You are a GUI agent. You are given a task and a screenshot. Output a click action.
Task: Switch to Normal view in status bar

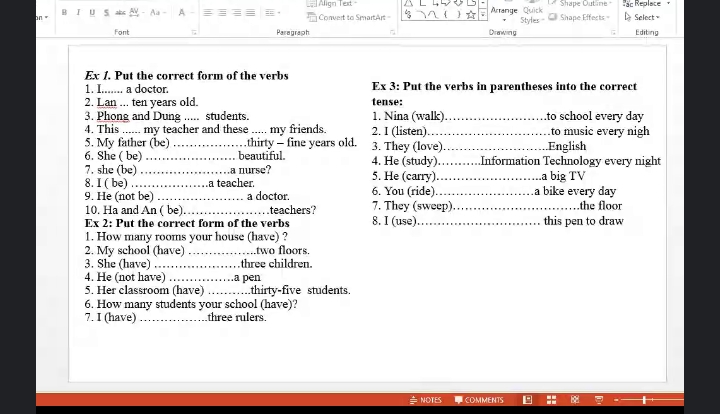527,400
